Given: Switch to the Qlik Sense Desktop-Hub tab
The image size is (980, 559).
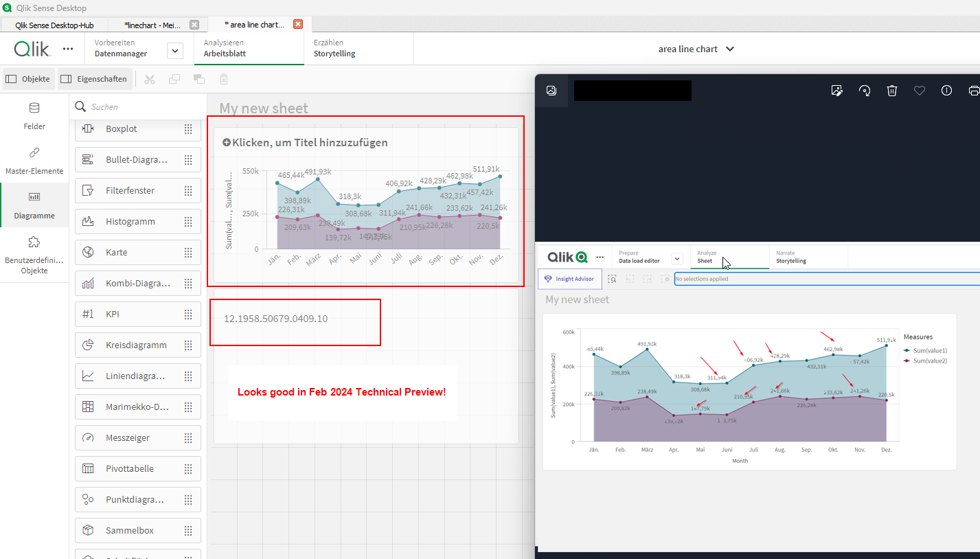Looking at the screenshot, I should (54, 25).
